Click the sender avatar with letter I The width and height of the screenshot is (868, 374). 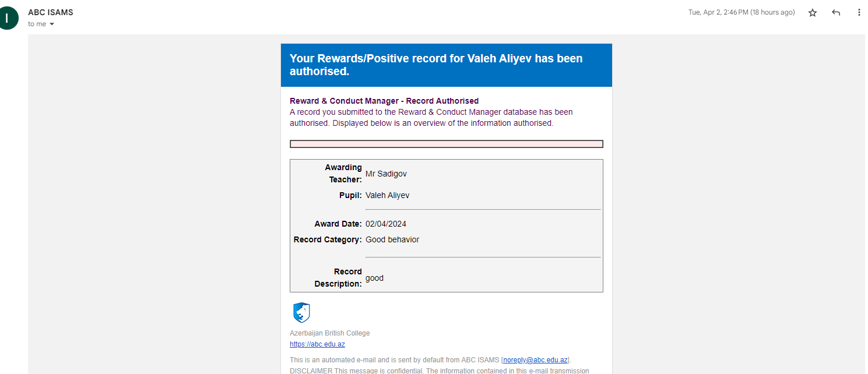click(8, 18)
